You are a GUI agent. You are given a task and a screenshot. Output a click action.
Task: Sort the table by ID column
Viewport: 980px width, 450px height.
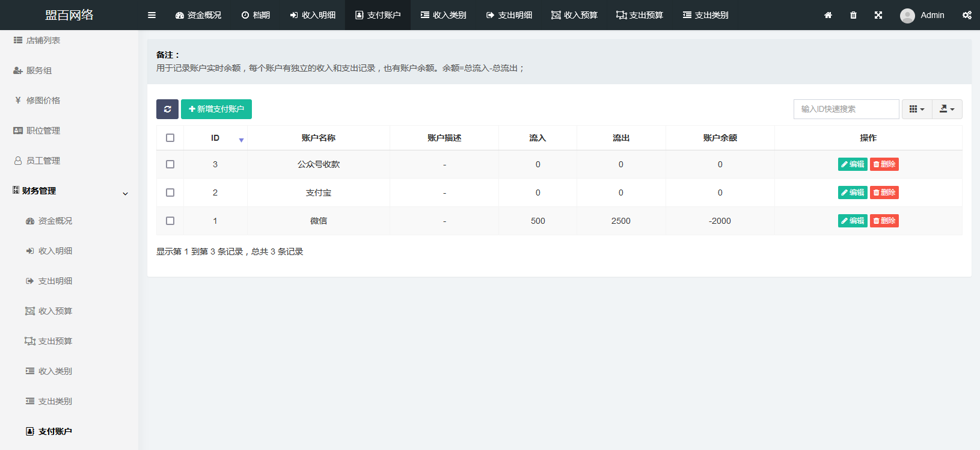point(215,138)
